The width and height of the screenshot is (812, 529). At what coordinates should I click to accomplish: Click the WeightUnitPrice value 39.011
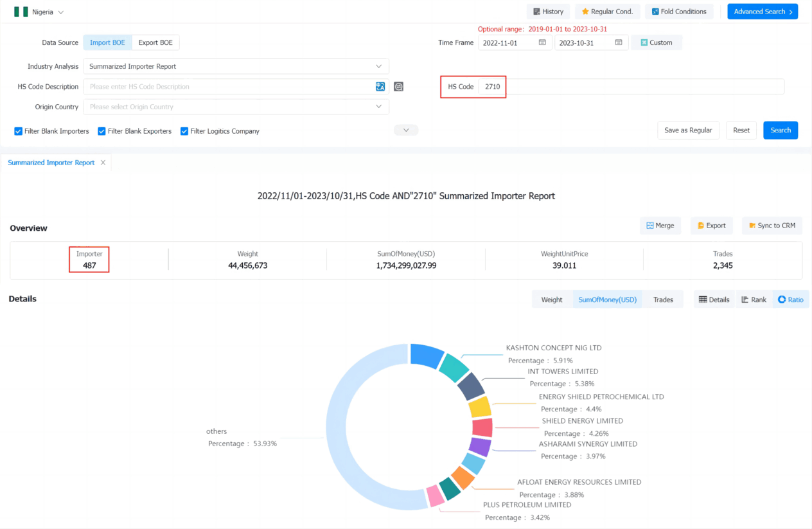(565, 265)
